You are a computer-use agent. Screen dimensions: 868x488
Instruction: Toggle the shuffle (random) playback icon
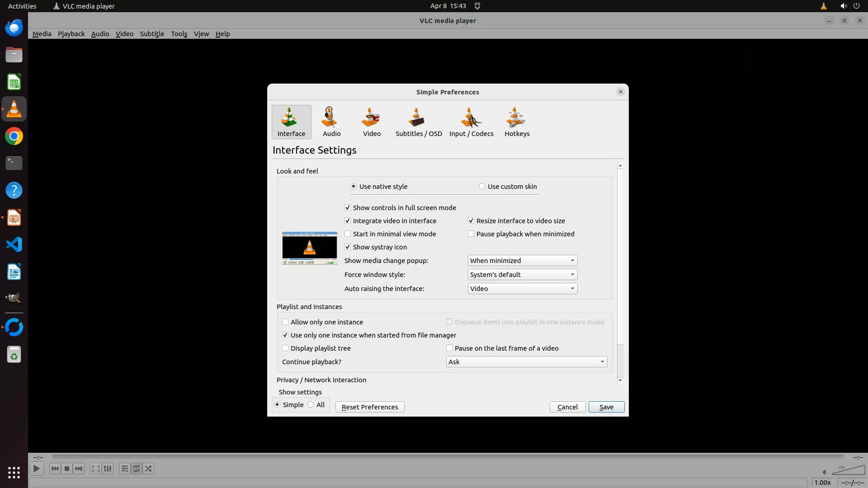[149, 469]
